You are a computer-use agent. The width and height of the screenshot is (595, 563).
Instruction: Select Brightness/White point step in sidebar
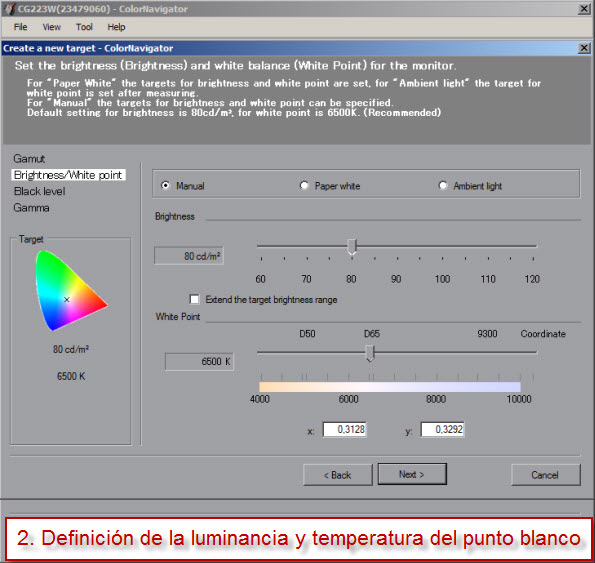pos(68,175)
